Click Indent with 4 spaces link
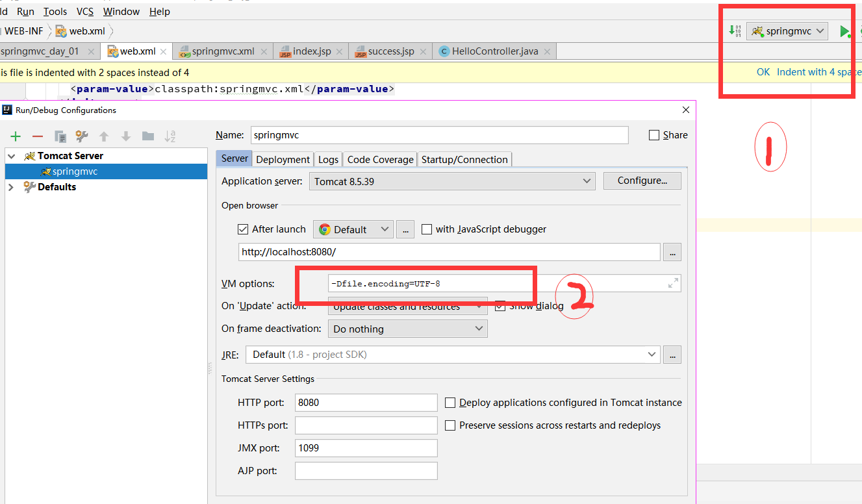The height and width of the screenshot is (504, 862). (819, 72)
